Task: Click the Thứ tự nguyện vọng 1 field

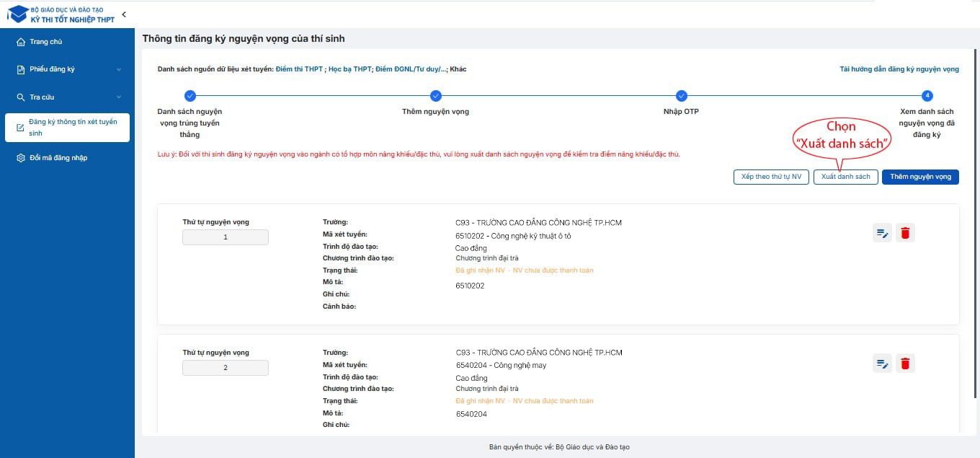Action: click(226, 237)
